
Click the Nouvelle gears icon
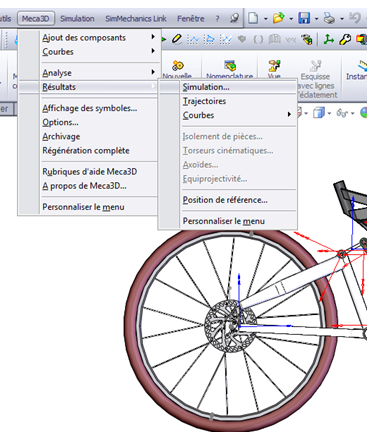tap(178, 65)
